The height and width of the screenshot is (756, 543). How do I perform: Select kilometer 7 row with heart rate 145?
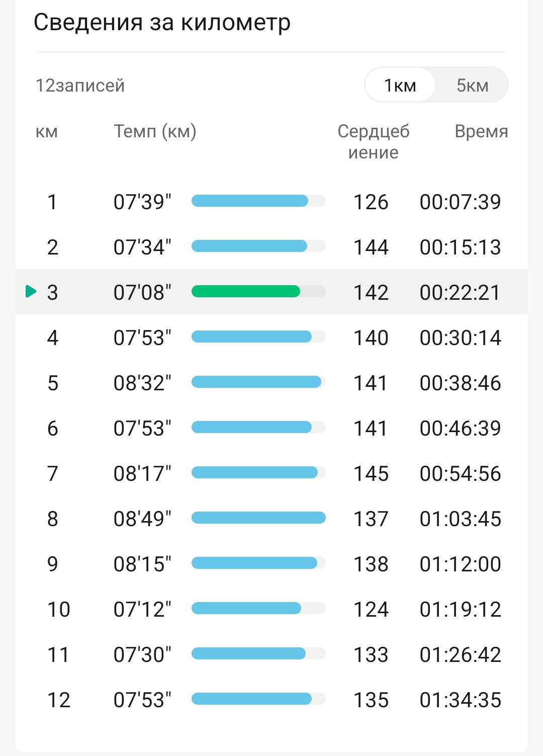[x=271, y=473]
